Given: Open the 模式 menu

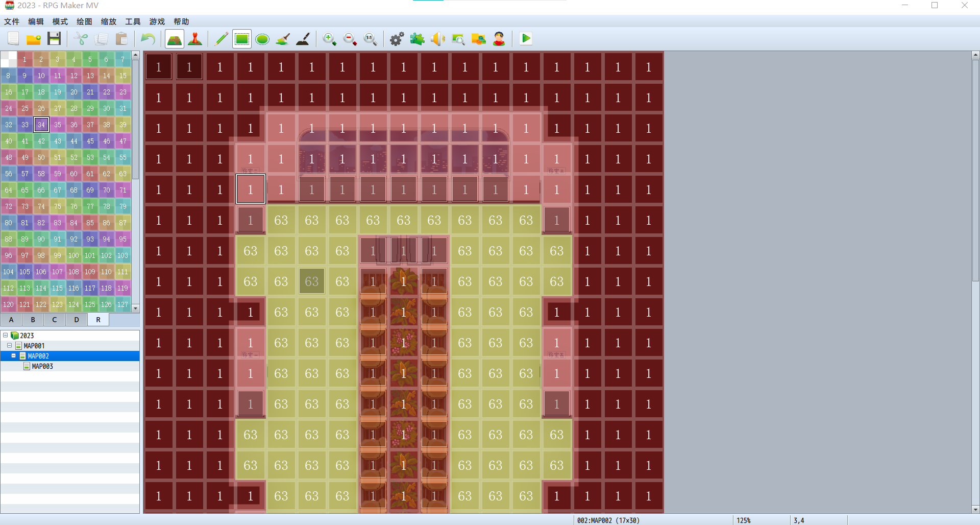Looking at the screenshot, I should [60, 21].
